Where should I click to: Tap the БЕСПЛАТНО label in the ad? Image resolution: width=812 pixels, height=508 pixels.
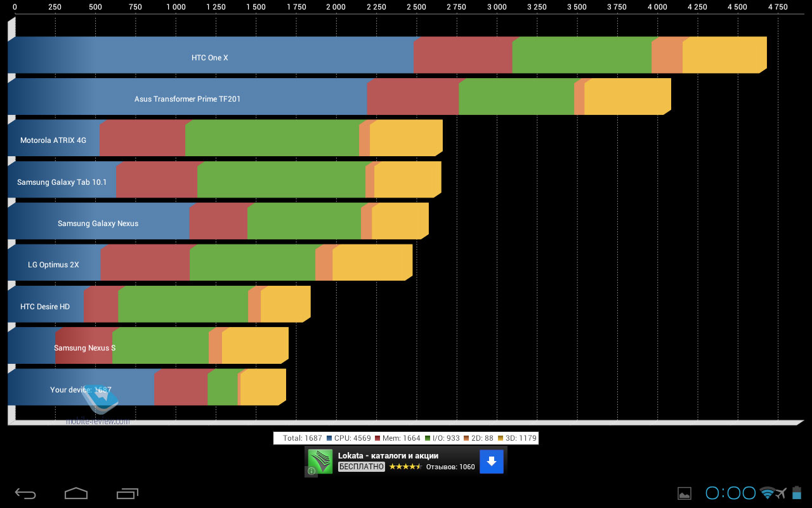click(x=362, y=467)
